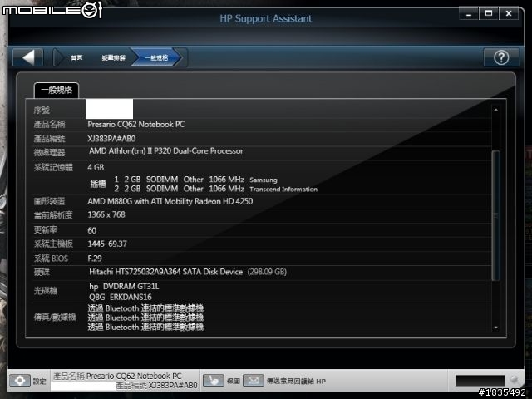Click bottom bar 產品編號 XJ383PA#AB0 text
Screen dimensions: 532x399
pos(156,386)
